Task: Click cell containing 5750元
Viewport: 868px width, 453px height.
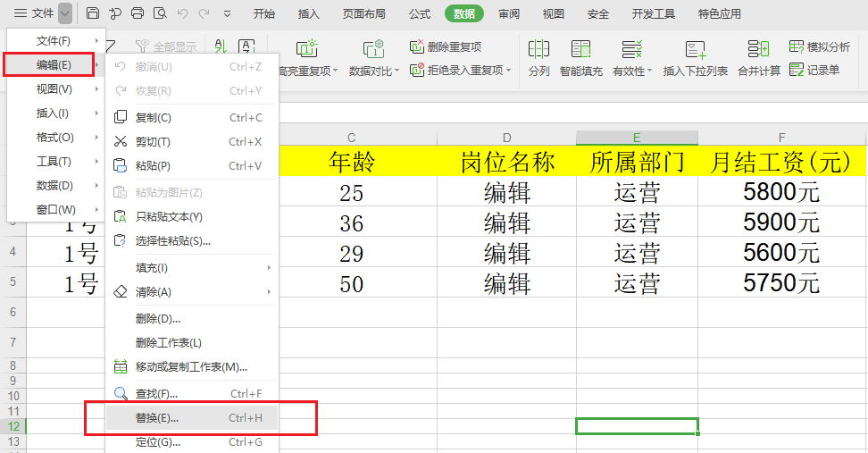Action: (x=781, y=282)
